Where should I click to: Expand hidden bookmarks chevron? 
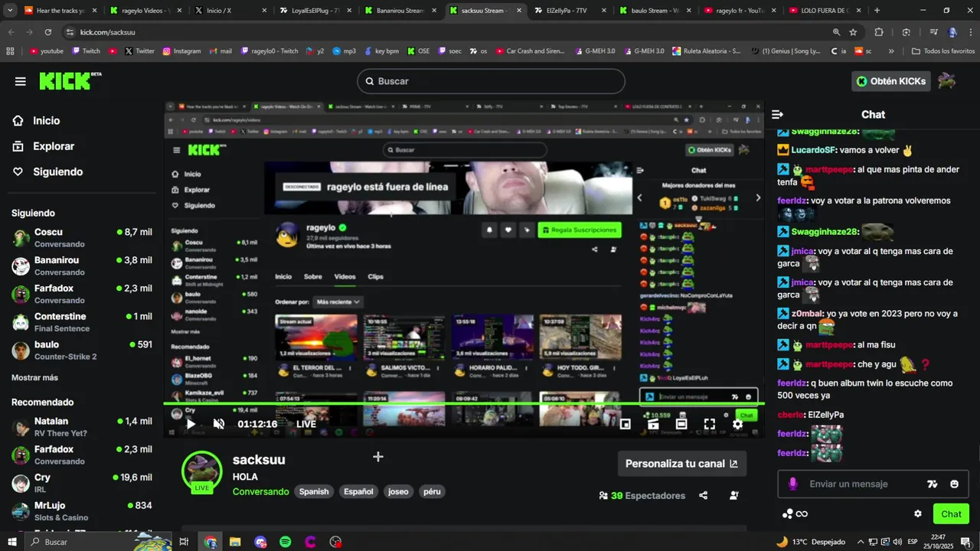pyautogui.click(x=891, y=51)
